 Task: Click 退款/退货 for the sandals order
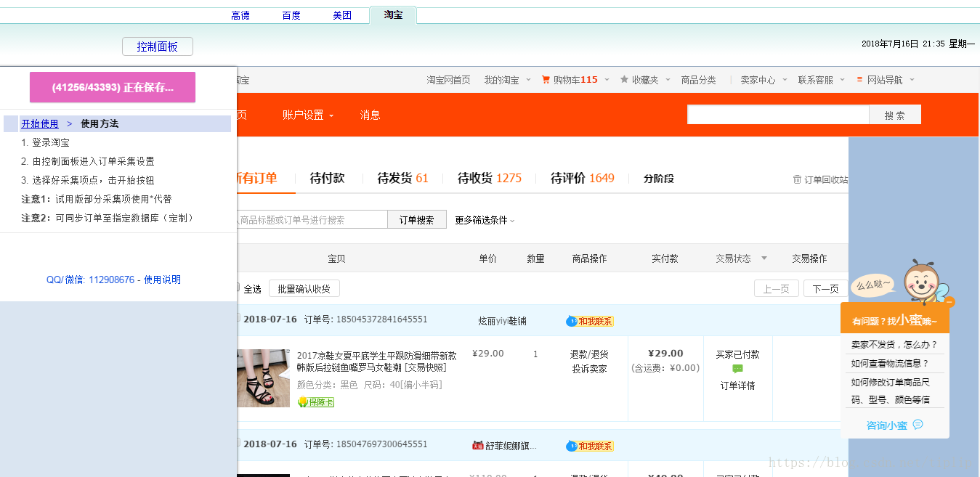(x=589, y=354)
